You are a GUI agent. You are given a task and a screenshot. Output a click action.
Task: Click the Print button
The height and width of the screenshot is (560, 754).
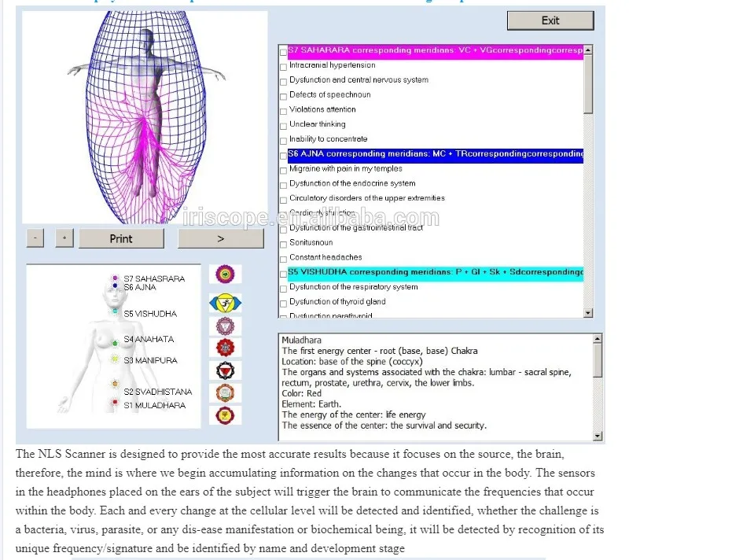tap(121, 238)
